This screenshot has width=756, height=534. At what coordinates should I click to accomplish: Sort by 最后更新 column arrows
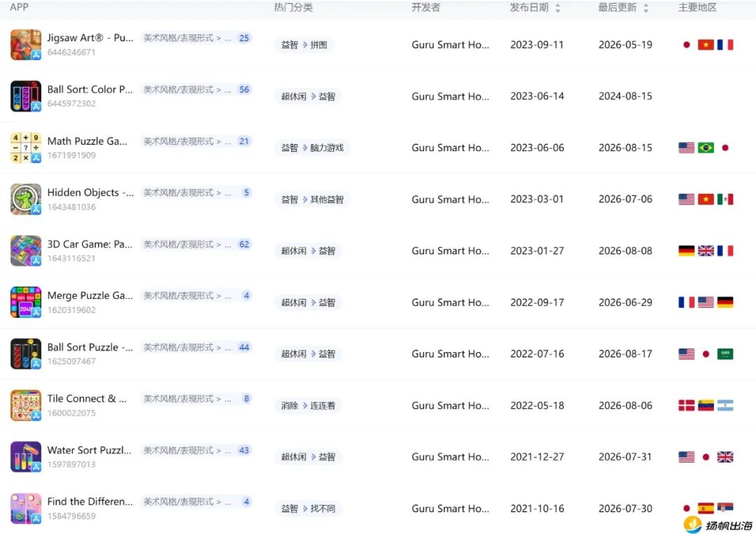646,8
